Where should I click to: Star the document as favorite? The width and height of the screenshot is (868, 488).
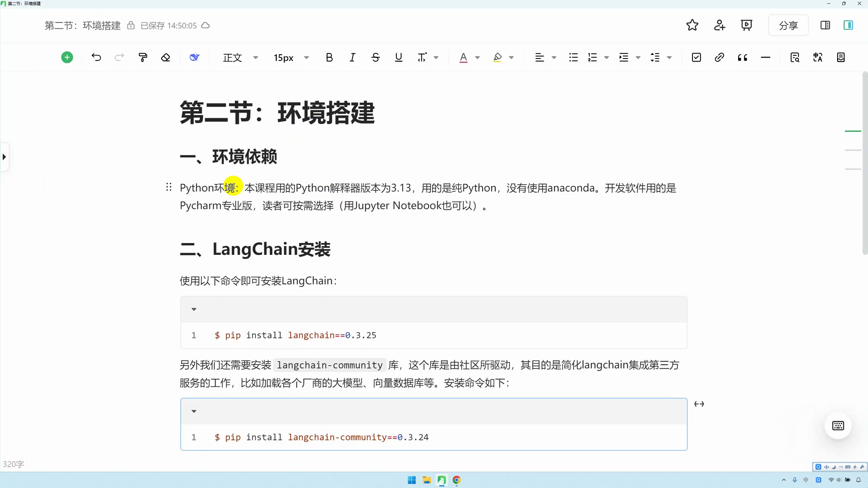click(x=692, y=25)
